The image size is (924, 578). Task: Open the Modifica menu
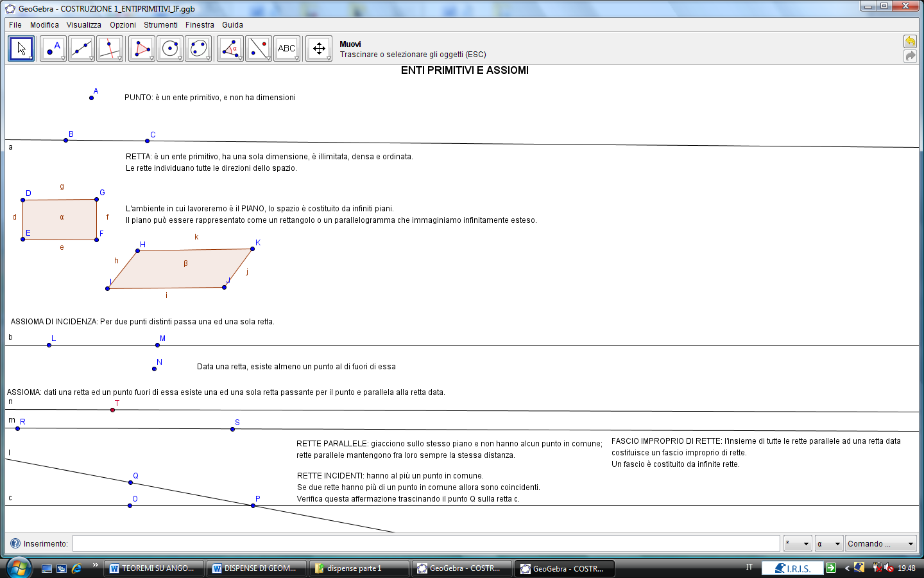pos(44,25)
